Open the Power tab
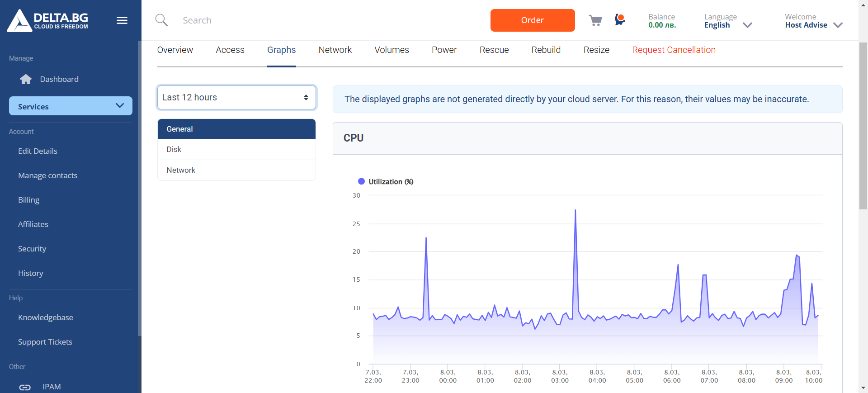This screenshot has height=393, width=868. [x=444, y=50]
